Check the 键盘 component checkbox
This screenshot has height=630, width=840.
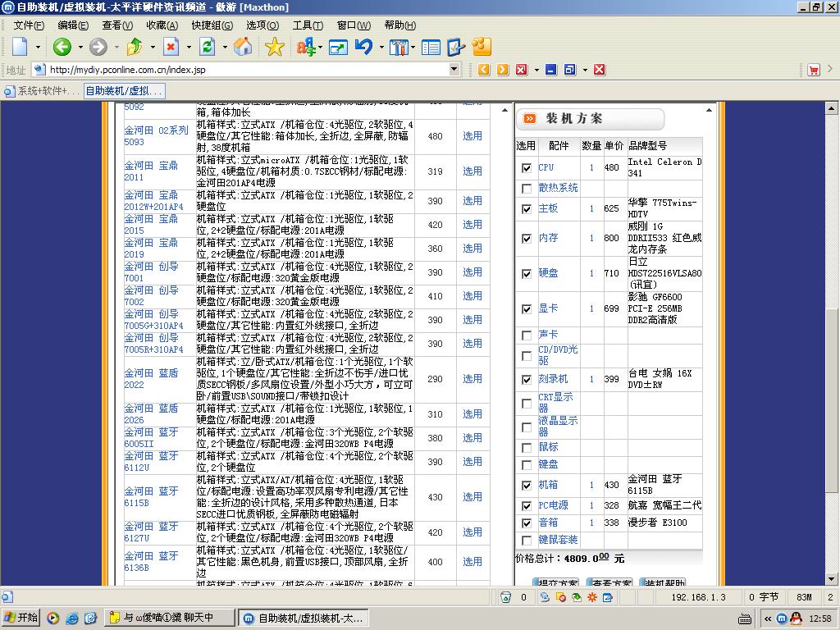pos(527,465)
